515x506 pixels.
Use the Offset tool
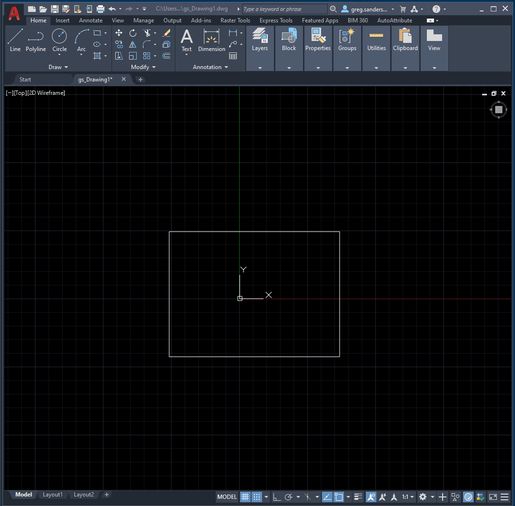pyautogui.click(x=166, y=56)
